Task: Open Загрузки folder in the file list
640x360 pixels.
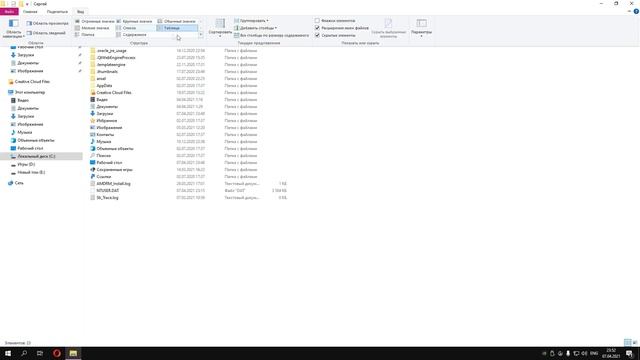Action: coord(104,113)
